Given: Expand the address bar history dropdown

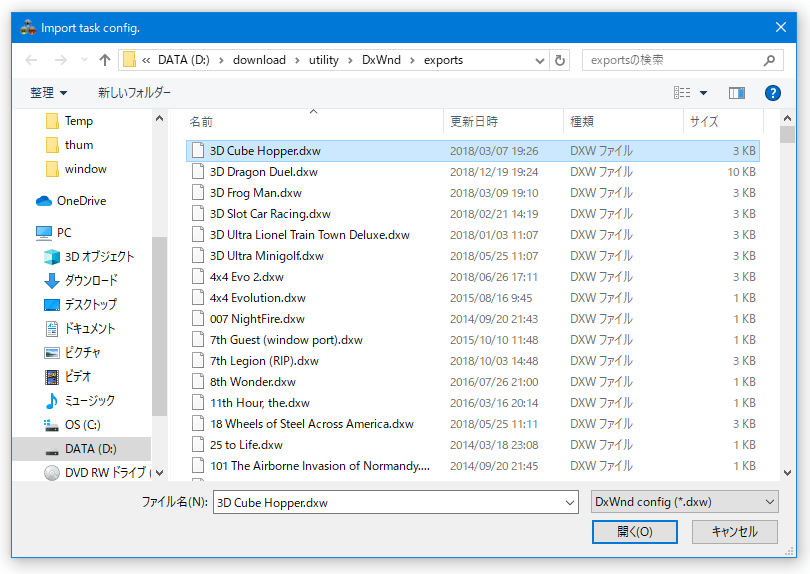Looking at the screenshot, I should pos(540,60).
